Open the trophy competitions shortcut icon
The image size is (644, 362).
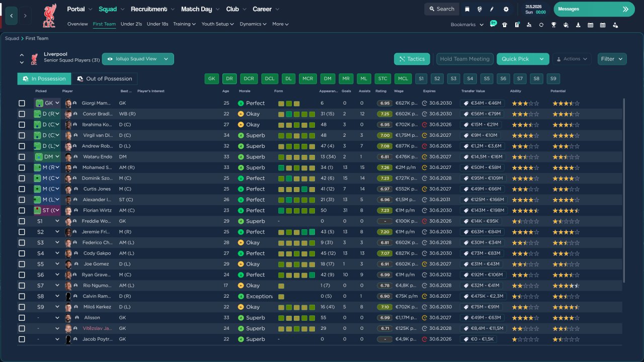pyautogui.click(x=553, y=25)
